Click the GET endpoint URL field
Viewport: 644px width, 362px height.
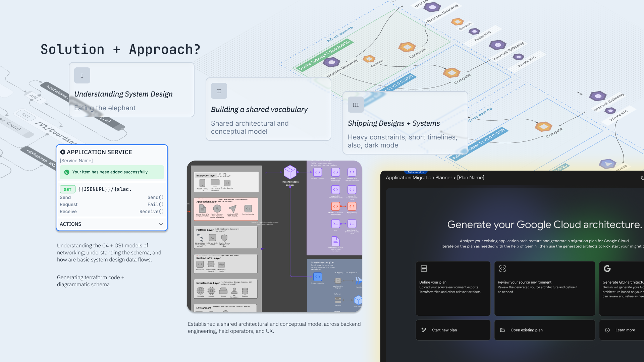[104, 189]
